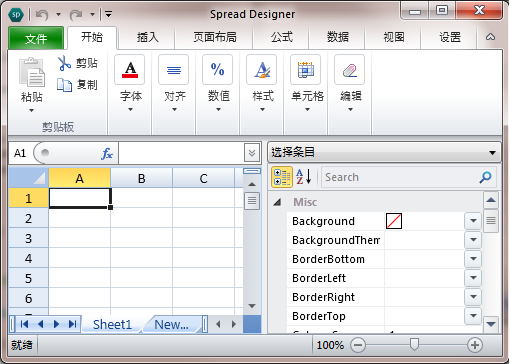Open the Customize Quick Access Toolbar dropdown
Viewport: 510px width, 364px height.
tap(108, 14)
